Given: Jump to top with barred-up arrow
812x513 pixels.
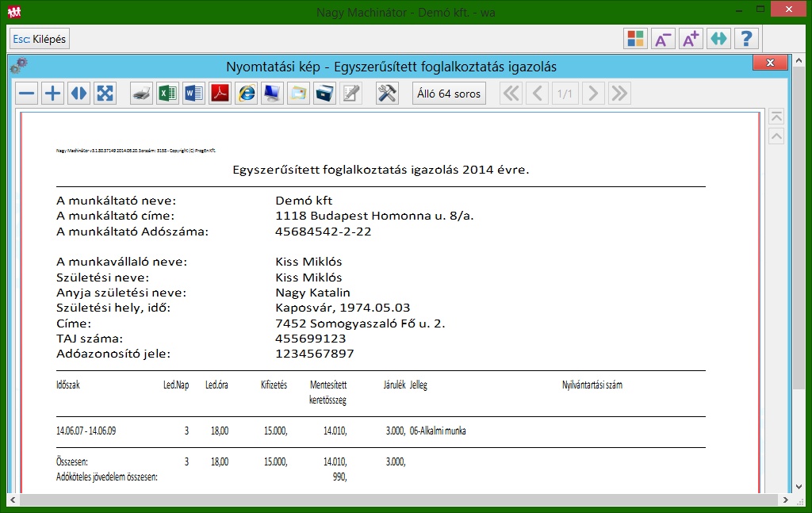Looking at the screenshot, I should tap(776, 117).
